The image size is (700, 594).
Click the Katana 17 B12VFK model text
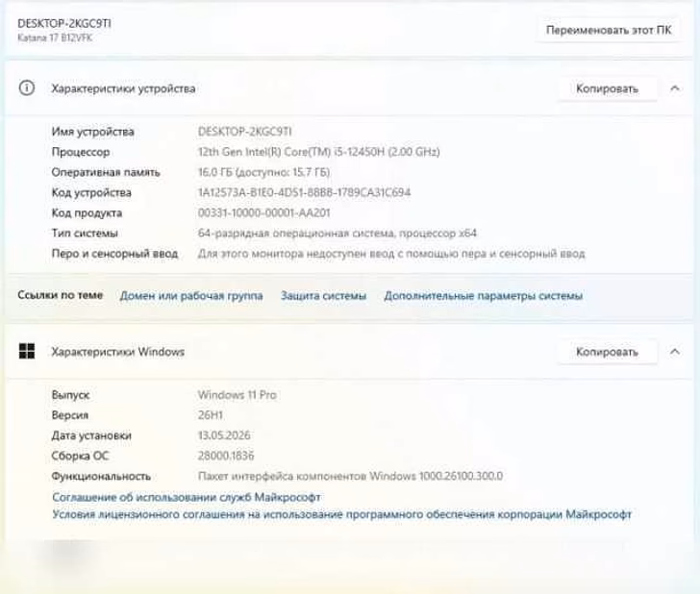[x=55, y=37]
